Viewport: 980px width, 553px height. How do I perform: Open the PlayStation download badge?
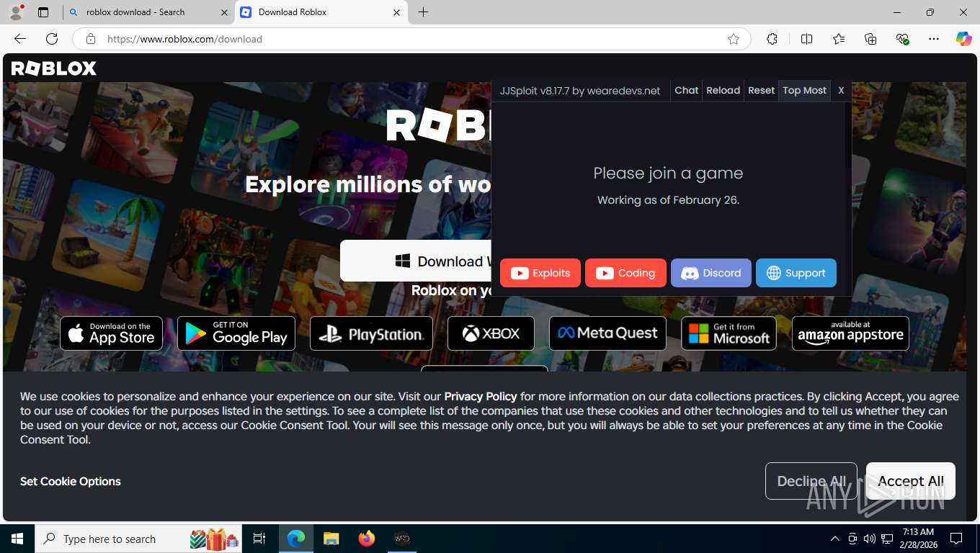[x=371, y=333]
